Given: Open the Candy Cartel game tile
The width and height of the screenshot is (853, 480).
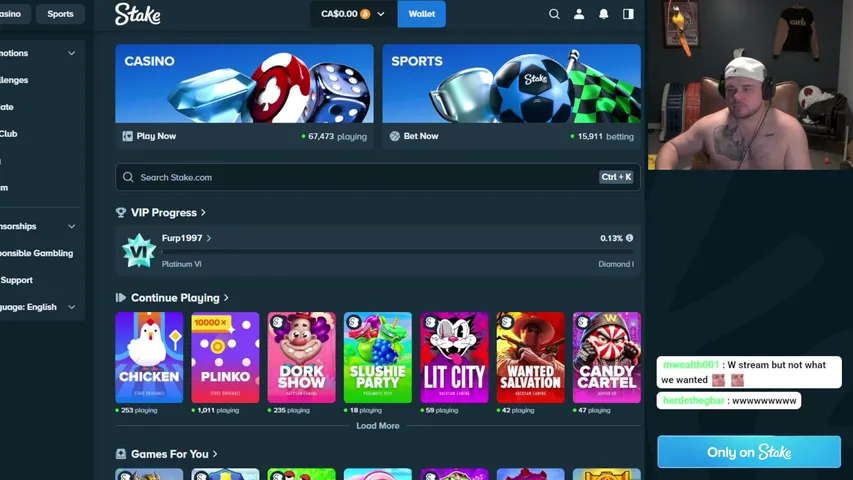Looking at the screenshot, I should tap(607, 358).
